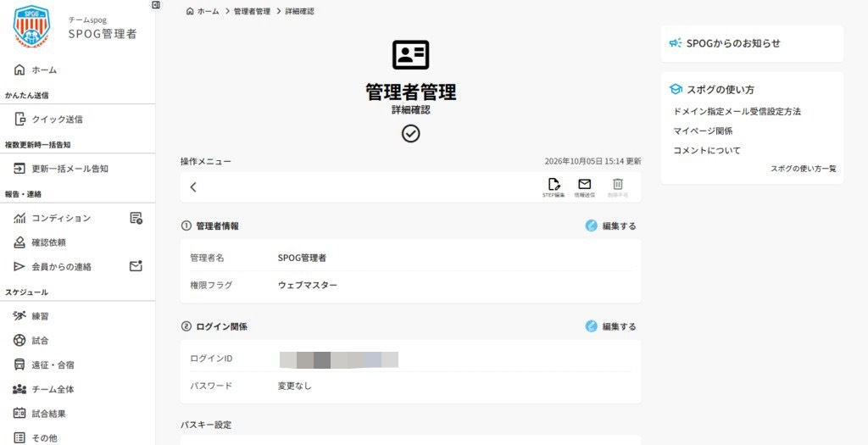Click the report icon right of コンディション

pyautogui.click(x=136, y=218)
